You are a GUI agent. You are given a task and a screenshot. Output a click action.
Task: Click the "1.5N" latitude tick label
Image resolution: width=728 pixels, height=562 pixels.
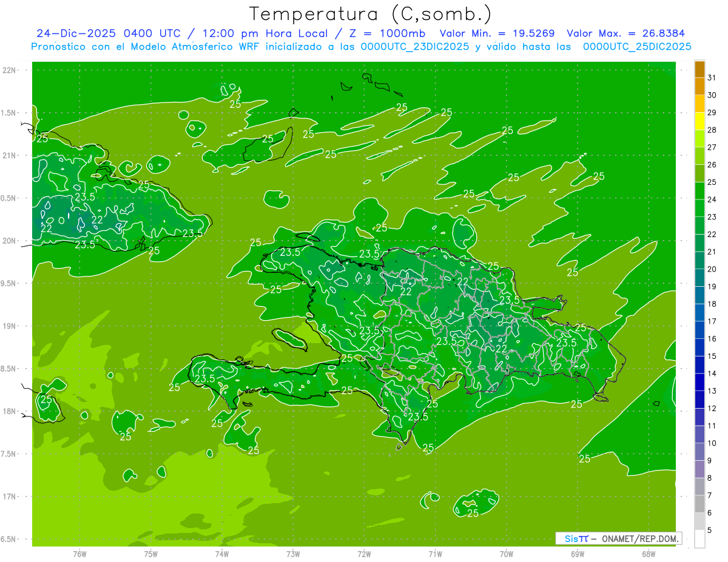8,113
